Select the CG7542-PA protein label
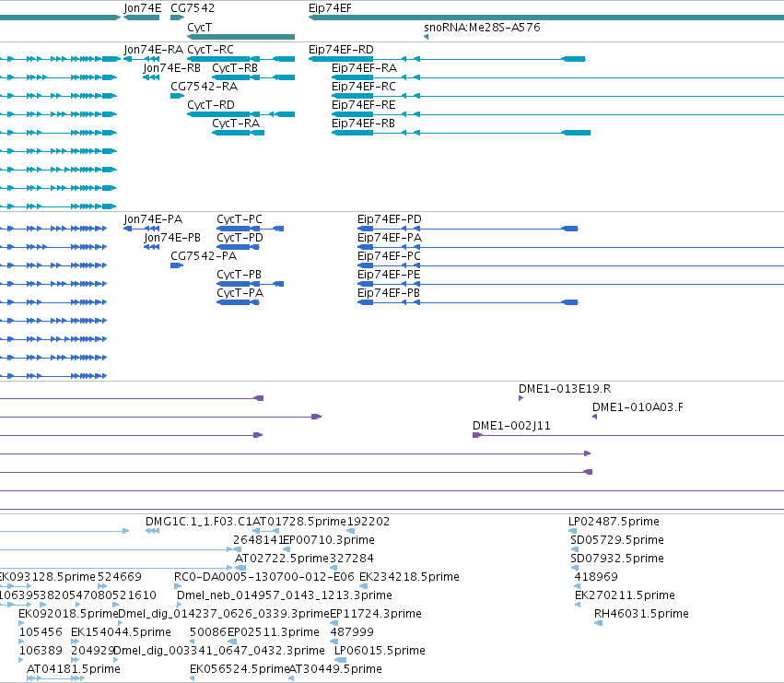 click(204, 256)
